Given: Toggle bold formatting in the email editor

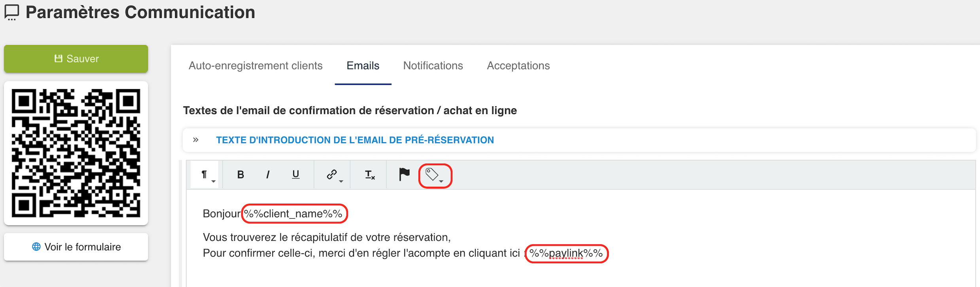Looking at the screenshot, I should [240, 174].
